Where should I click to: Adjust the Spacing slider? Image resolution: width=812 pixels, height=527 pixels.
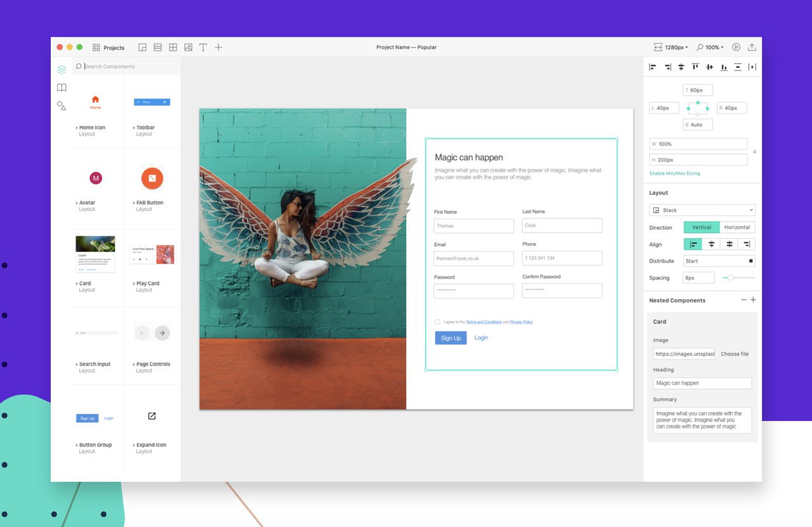click(738, 277)
